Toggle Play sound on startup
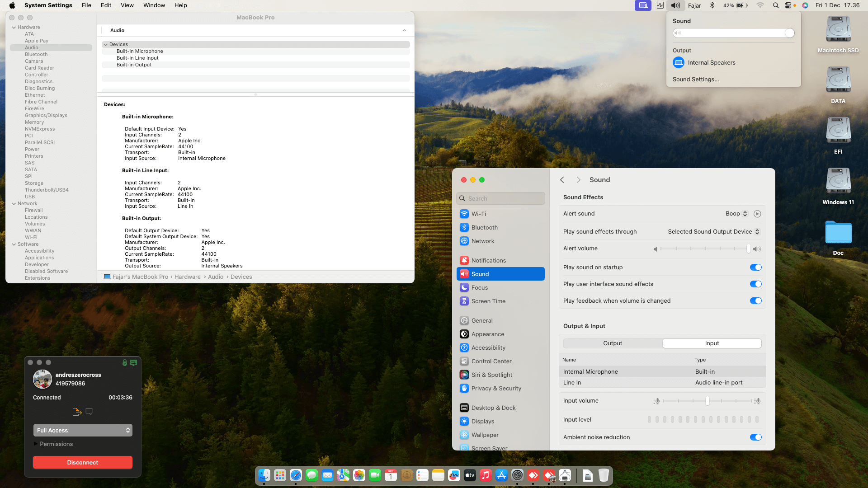 [x=755, y=267]
